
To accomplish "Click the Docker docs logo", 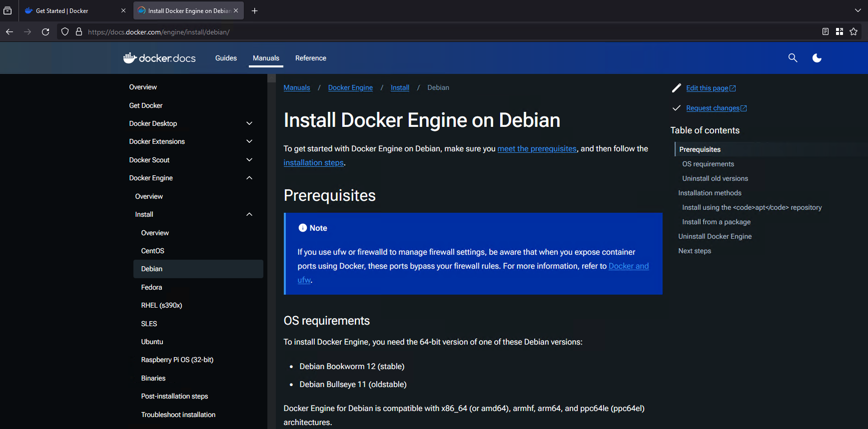I will click(159, 58).
